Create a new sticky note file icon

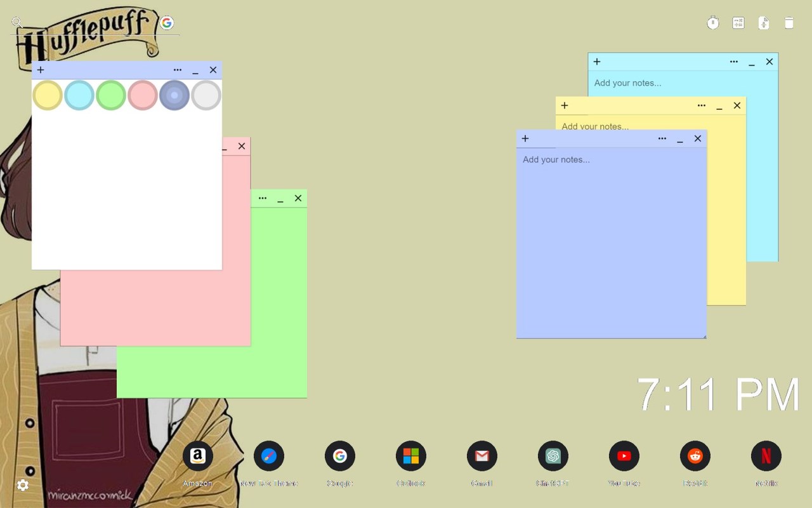tap(764, 23)
